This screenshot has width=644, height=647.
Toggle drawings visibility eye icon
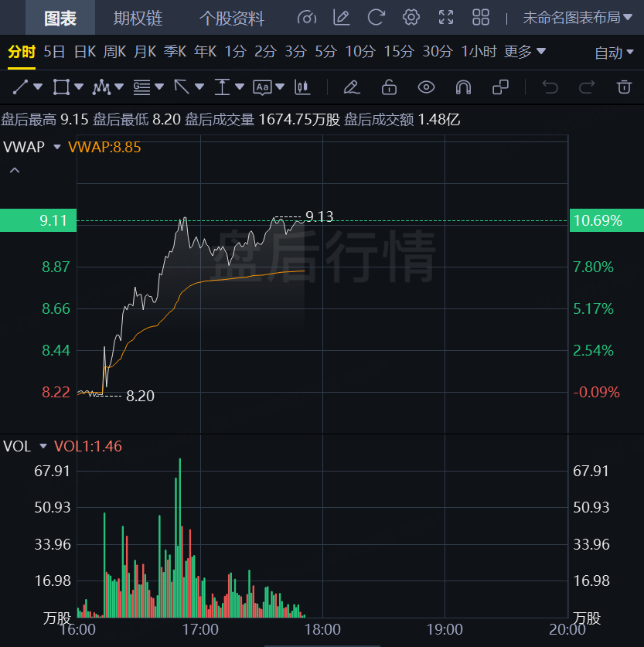(427, 87)
